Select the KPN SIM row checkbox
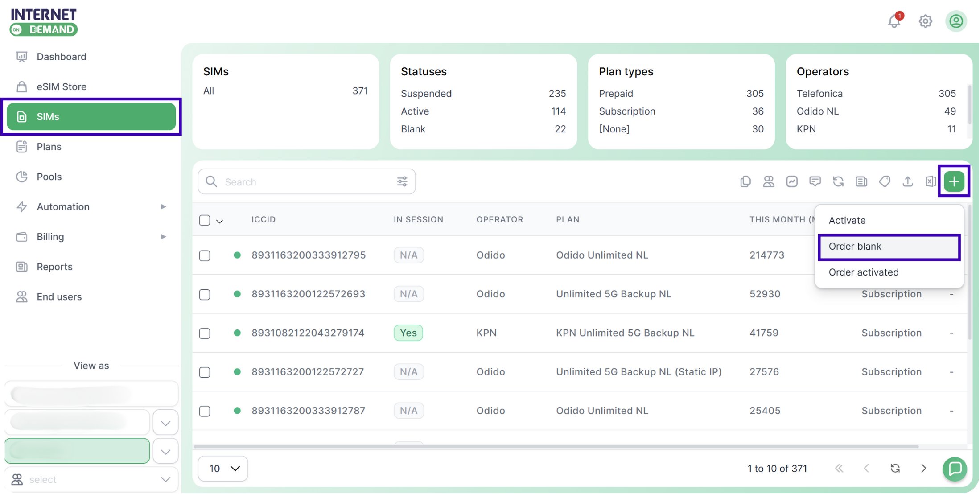Image resolution: width=980 pixels, height=494 pixels. [x=205, y=333]
